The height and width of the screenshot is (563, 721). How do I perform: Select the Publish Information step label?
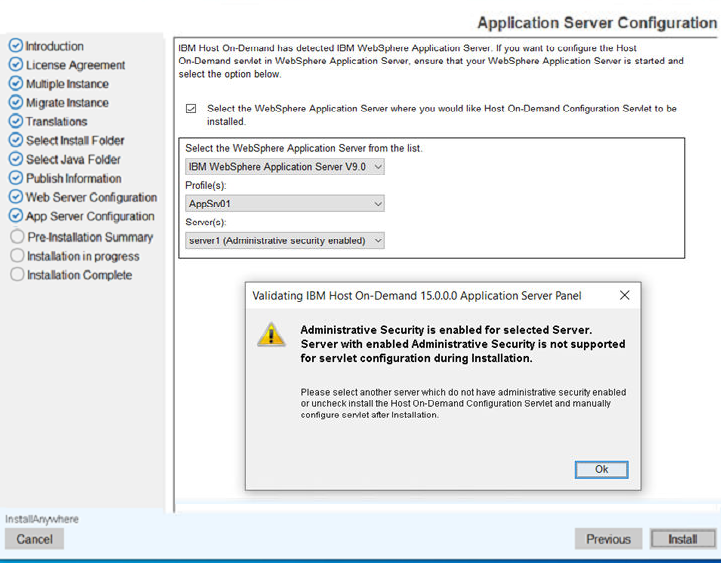pyautogui.click(x=73, y=179)
